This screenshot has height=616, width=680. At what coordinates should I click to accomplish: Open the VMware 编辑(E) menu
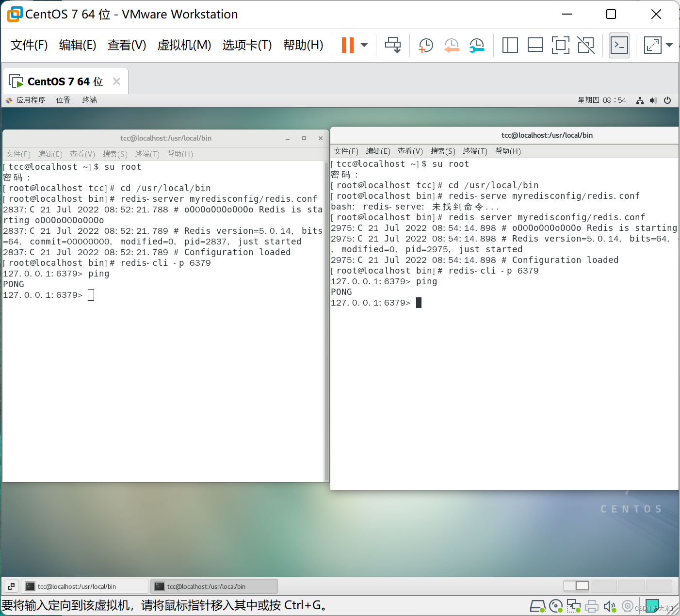click(78, 45)
